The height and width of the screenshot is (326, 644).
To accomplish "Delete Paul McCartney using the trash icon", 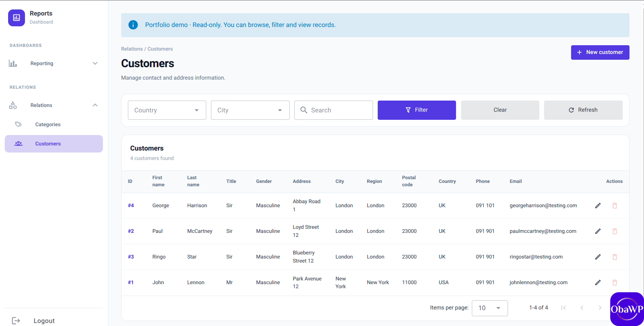I will 615,231.
